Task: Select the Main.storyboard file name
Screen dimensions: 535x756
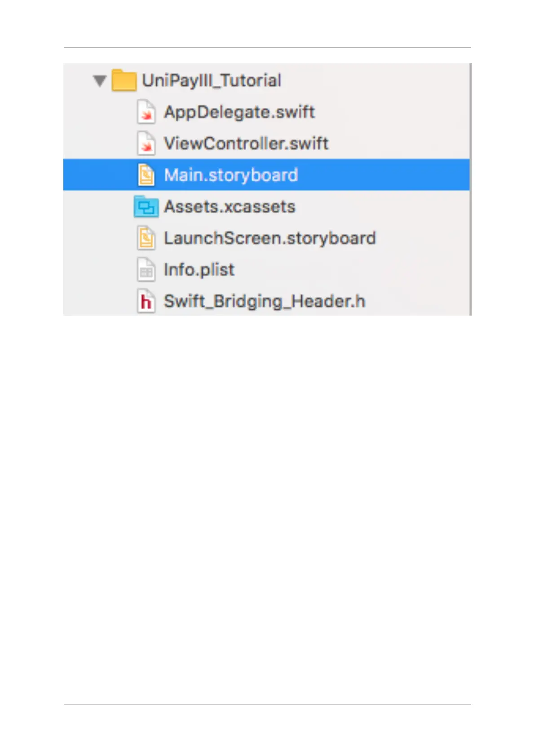Action: point(230,175)
